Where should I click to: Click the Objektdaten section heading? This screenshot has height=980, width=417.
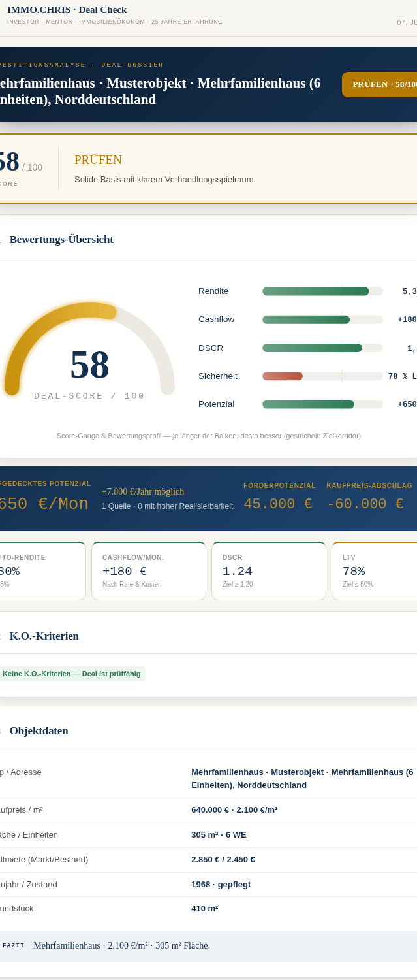39,730
